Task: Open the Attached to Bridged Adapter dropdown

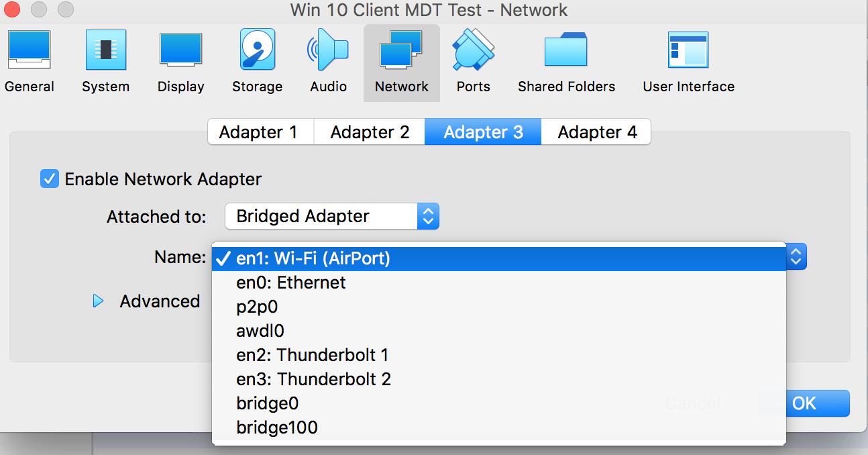Action: click(332, 216)
